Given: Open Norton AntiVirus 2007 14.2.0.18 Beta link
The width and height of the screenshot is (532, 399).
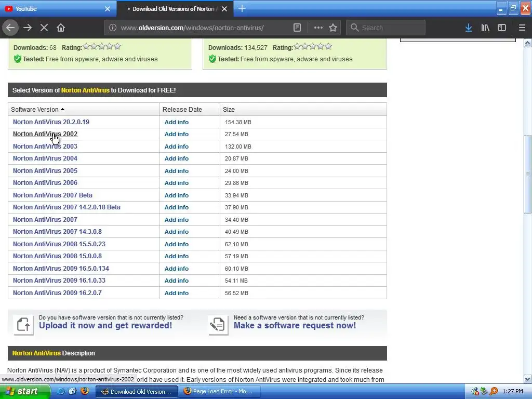Looking at the screenshot, I should pos(66,207).
